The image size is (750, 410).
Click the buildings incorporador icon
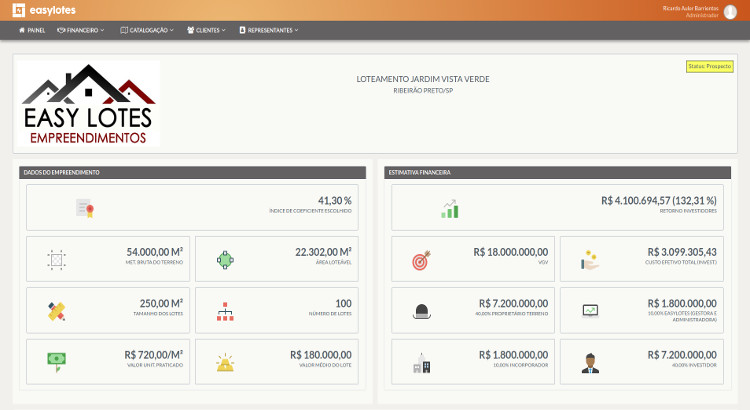[421, 363]
